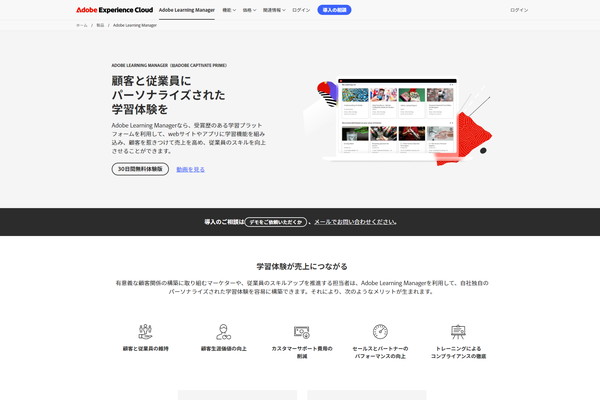Click the カスタマーサポート費用の削減 money icon
The width and height of the screenshot is (600, 400).
[x=302, y=331]
